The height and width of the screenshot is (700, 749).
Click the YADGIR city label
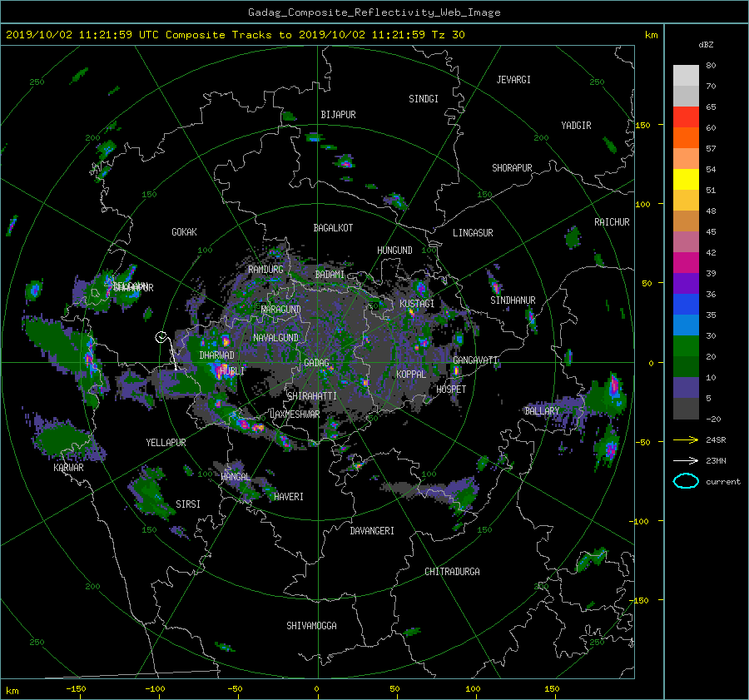(x=576, y=126)
